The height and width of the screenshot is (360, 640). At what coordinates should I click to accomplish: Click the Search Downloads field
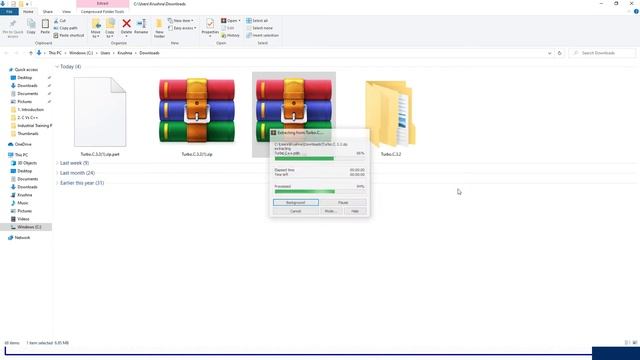click(602, 53)
